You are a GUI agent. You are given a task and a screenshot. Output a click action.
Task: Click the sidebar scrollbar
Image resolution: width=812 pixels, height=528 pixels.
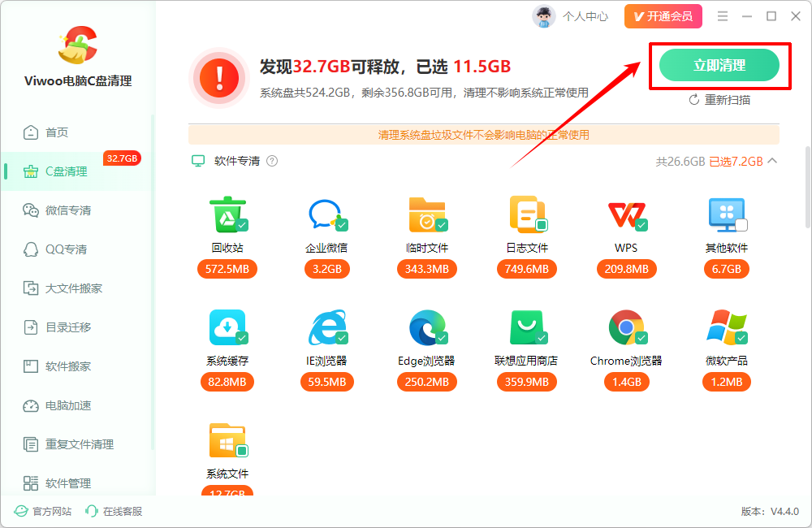point(153,283)
